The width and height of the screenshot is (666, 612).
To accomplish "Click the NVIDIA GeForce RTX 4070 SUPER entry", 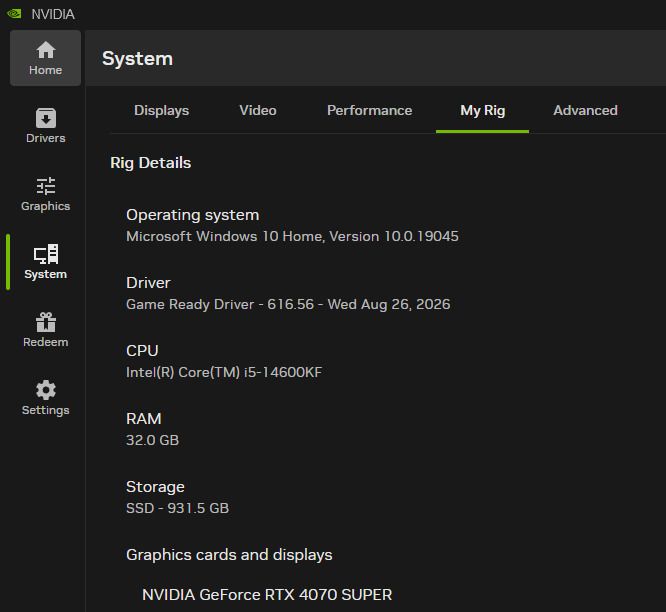I will [267, 595].
